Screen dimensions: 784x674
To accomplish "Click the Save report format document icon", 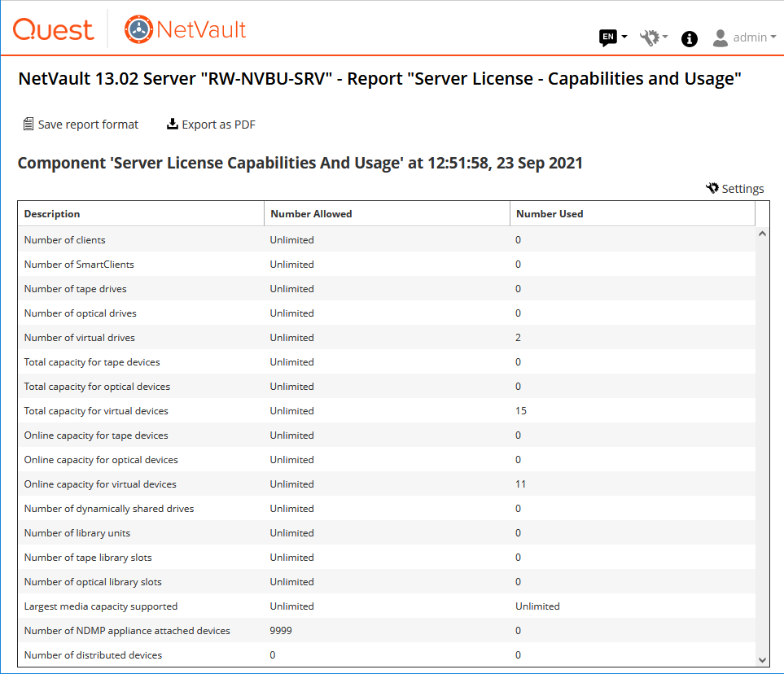I will point(28,124).
